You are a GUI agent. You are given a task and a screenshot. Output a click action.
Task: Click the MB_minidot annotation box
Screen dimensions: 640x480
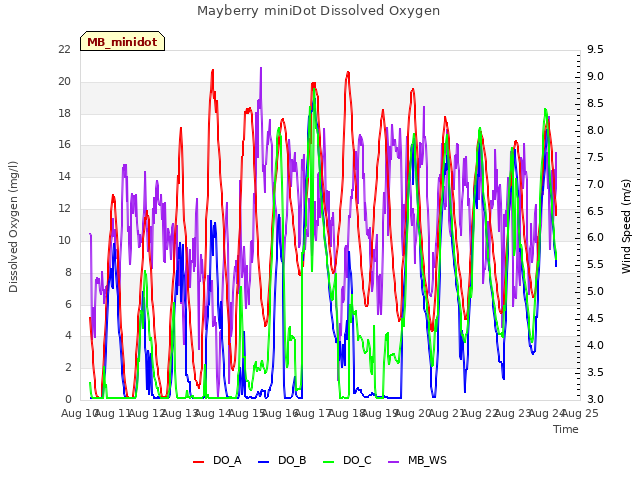pyautogui.click(x=122, y=41)
